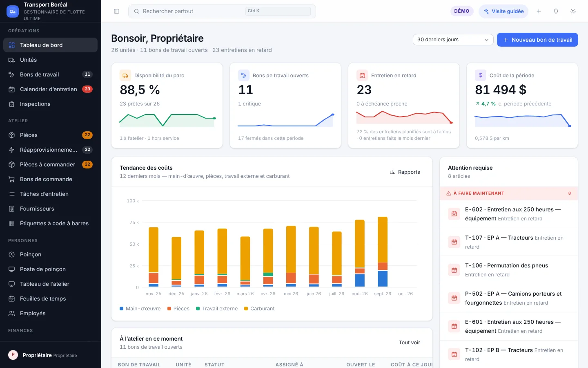
Task: Open Rapports from cost trend card
Action: [405, 172]
